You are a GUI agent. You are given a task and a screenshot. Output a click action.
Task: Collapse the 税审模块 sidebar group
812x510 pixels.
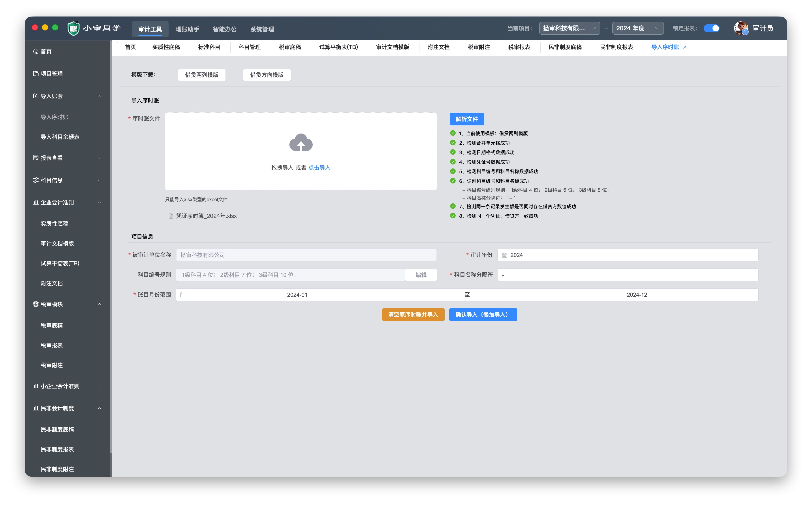pyautogui.click(x=100, y=304)
